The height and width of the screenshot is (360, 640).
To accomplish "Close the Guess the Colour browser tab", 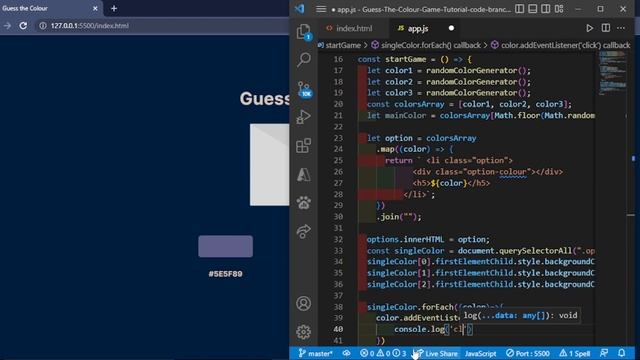I will pyautogui.click(x=95, y=8).
